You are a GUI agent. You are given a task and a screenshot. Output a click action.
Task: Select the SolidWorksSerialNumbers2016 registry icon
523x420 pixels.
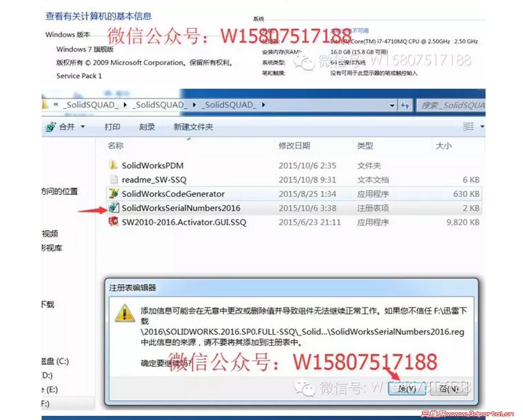tap(114, 207)
